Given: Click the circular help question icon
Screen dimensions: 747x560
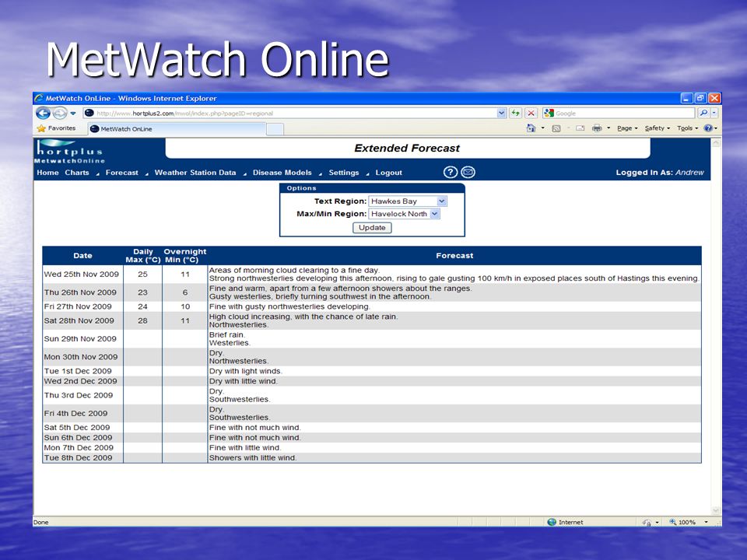Looking at the screenshot, I should point(451,173).
